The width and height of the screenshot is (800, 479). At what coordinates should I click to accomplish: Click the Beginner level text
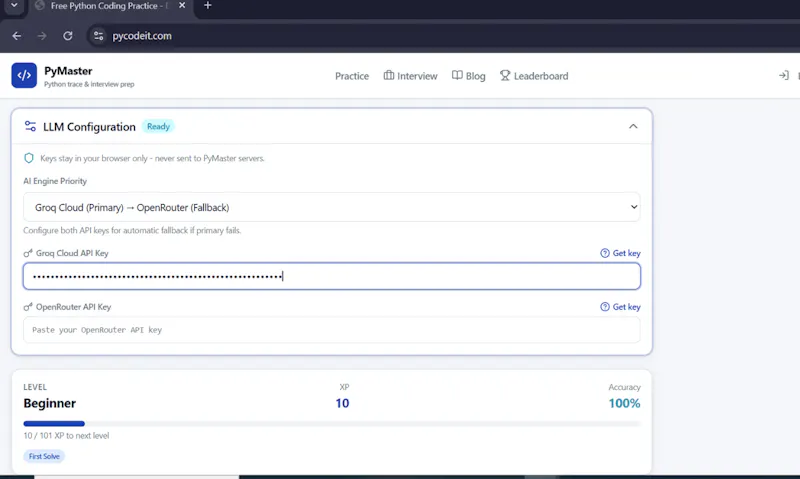coord(49,403)
